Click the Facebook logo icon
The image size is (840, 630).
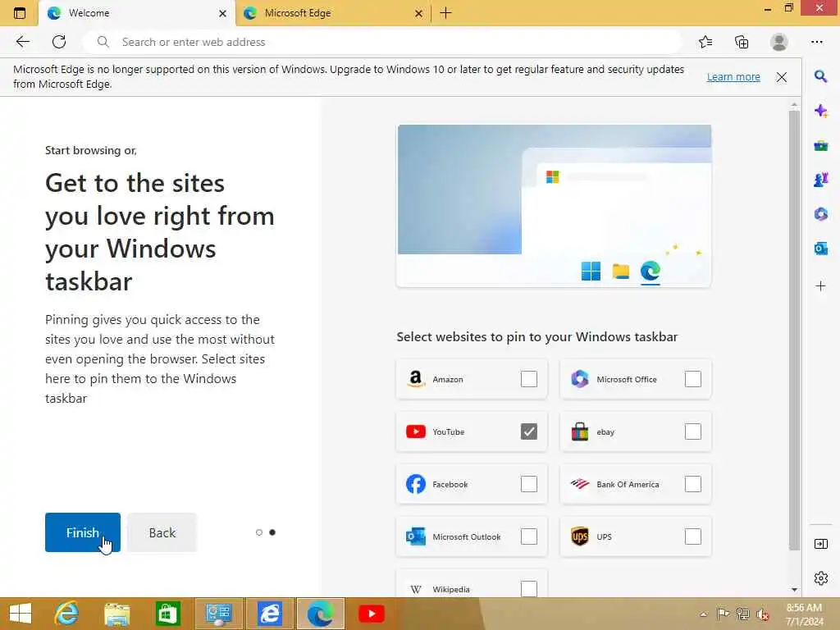[416, 484]
